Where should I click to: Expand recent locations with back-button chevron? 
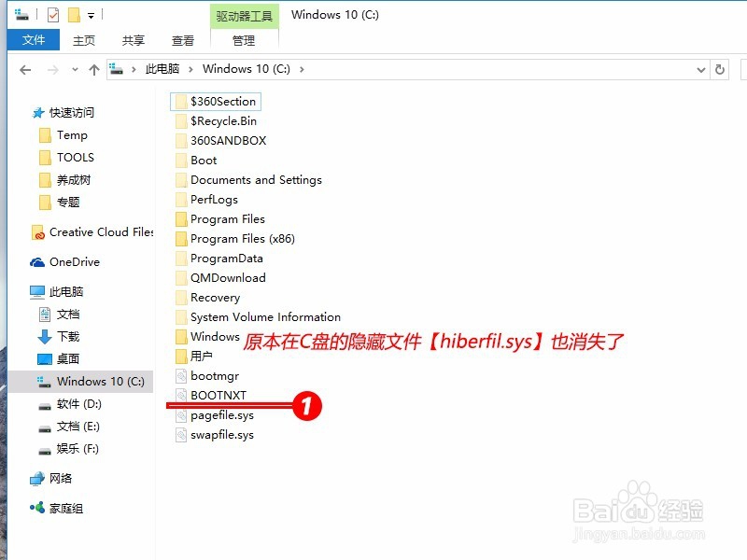click(x=75, y=69)
